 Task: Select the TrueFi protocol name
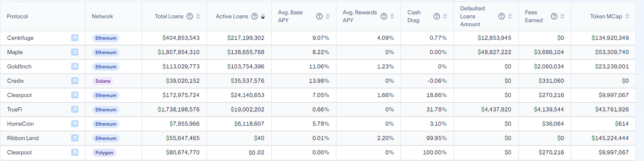point(14,109)
